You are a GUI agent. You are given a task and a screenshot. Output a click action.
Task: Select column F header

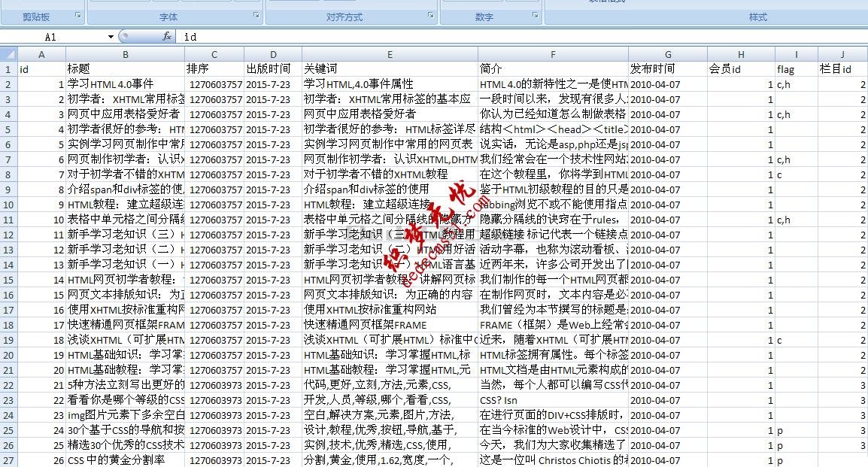pos(553,54)
